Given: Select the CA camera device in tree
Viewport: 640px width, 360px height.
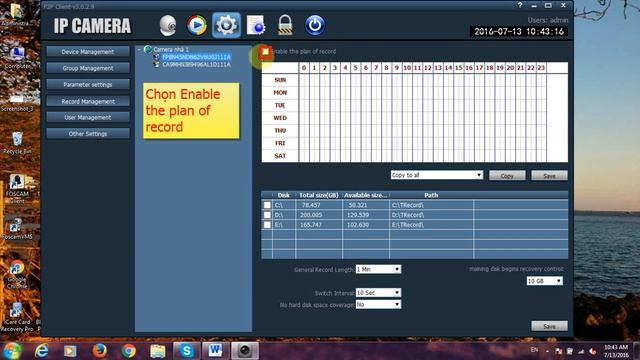Looking at the screenshot, I should (196, 64).
